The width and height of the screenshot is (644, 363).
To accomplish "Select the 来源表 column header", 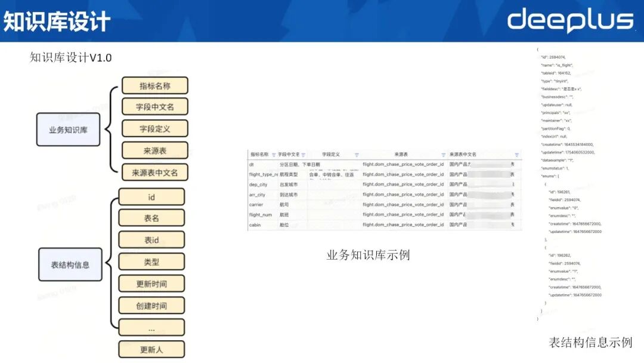I will (400, 153).
